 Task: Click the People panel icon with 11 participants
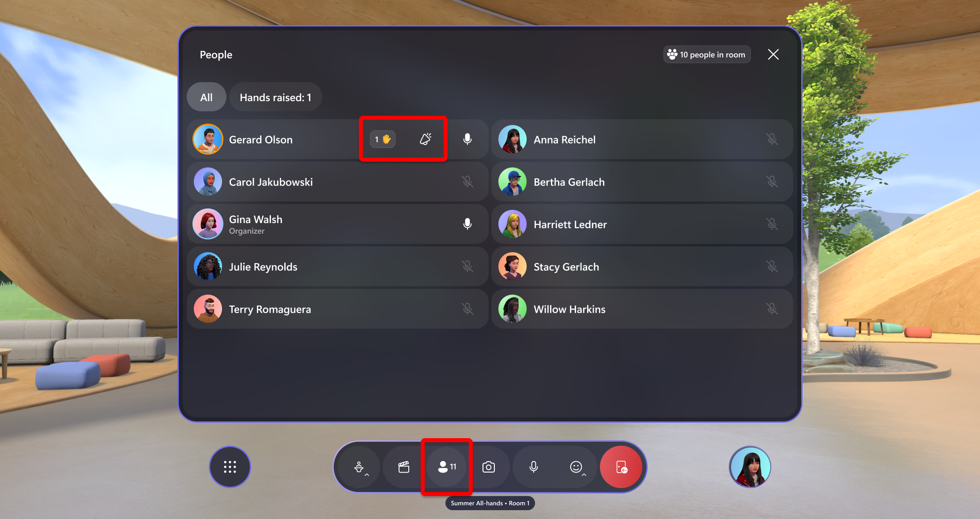click(x=447, y=467)
